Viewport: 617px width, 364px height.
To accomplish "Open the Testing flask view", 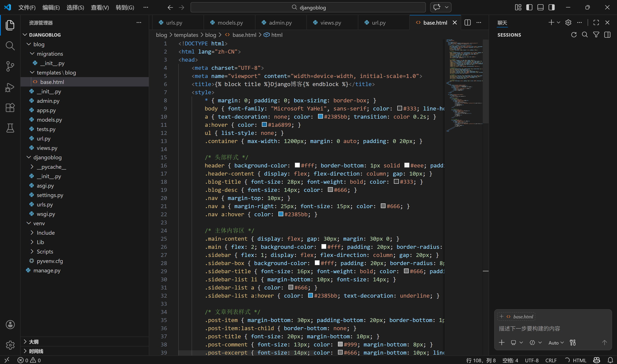I will [10, 128].
